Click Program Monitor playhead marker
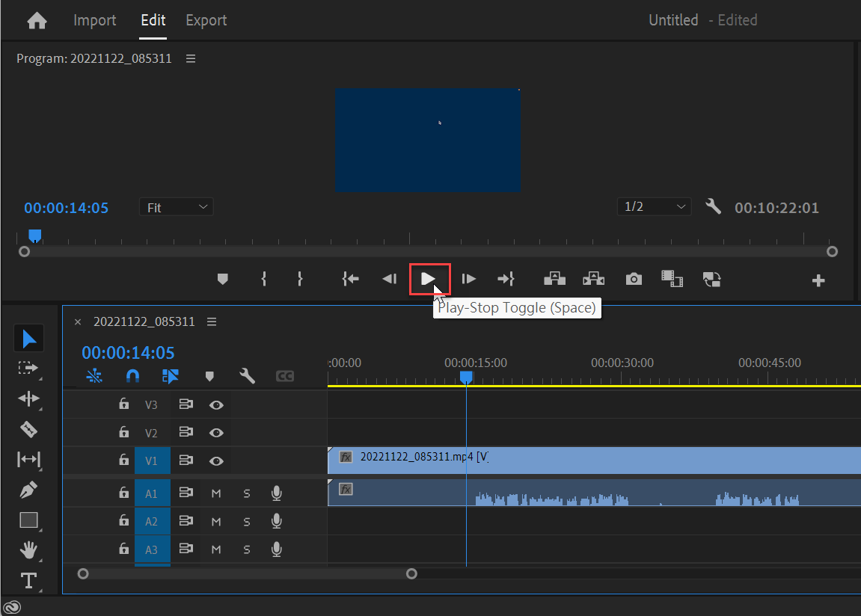 tap(34, 236)
